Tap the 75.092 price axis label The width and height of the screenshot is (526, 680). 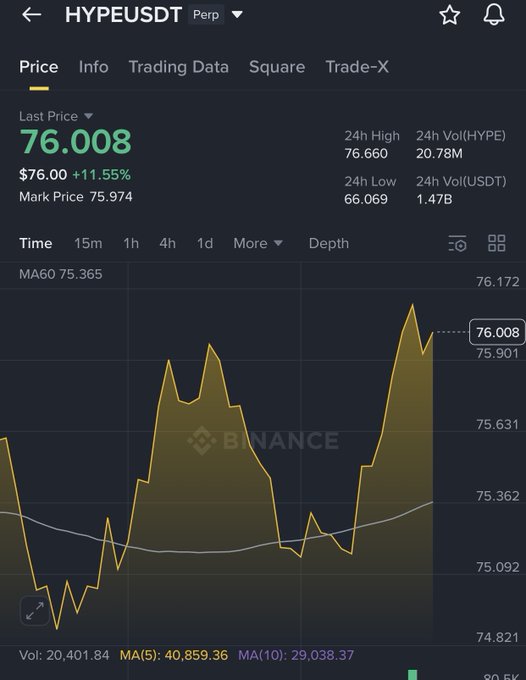(x=498, y=567)
